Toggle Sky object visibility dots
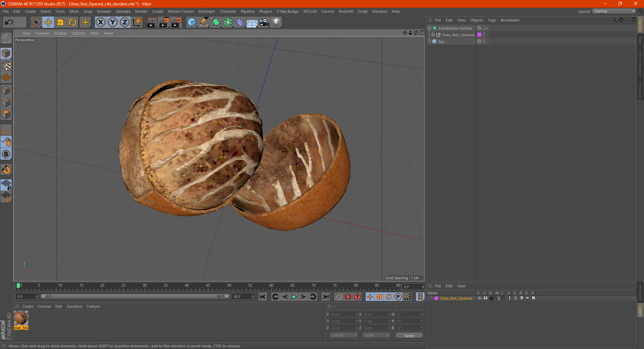The image size is (644, 349). point(484,42)
